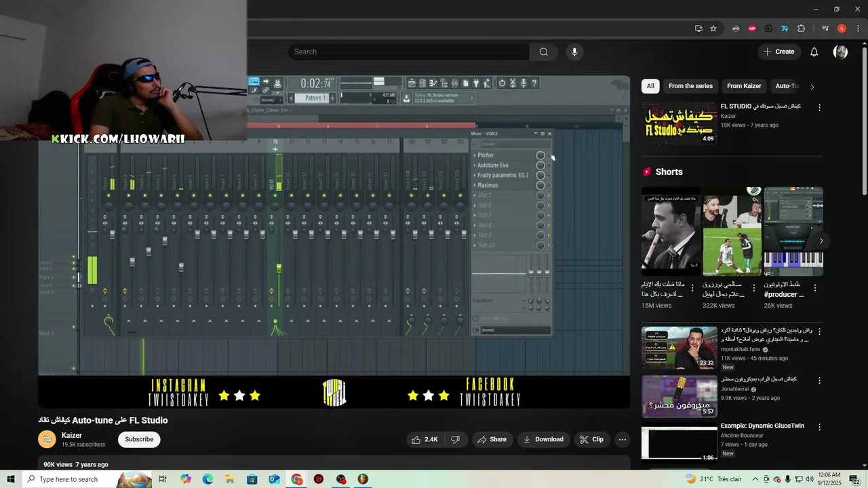Image resolution: width=868 pixels, height=488 pixels.
Task: Open Microsoft Edge from the taskbar
Action: point(208,479)
